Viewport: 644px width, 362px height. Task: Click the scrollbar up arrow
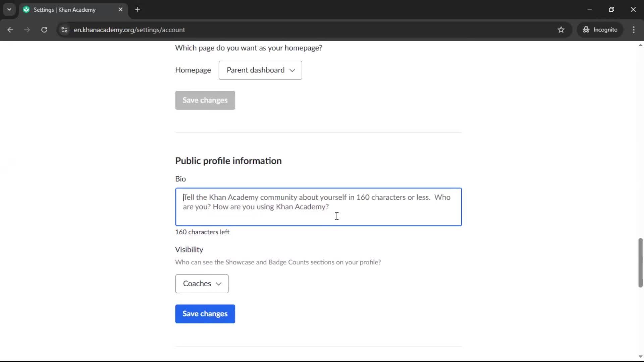[640, 45]
